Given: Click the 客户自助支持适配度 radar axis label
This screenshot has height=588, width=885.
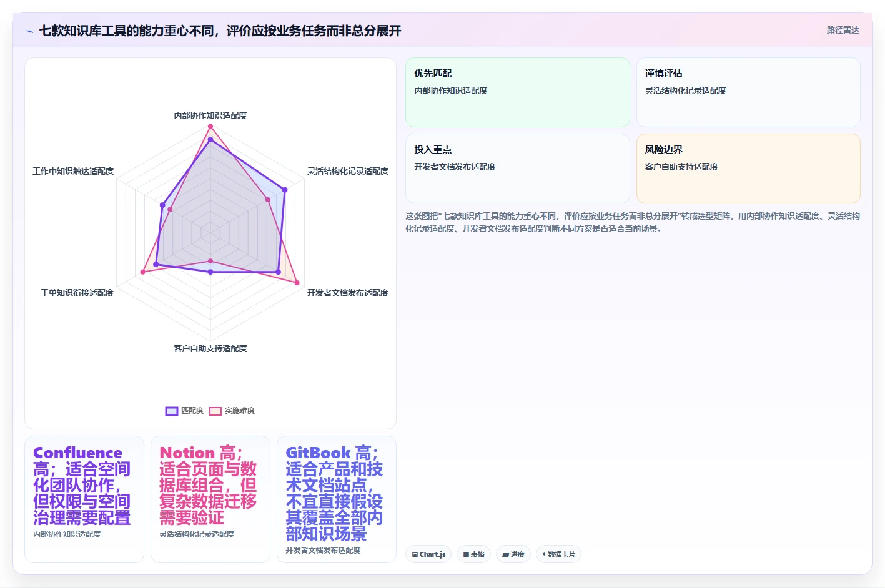Looking at the screenshot, I should (210, 348).
